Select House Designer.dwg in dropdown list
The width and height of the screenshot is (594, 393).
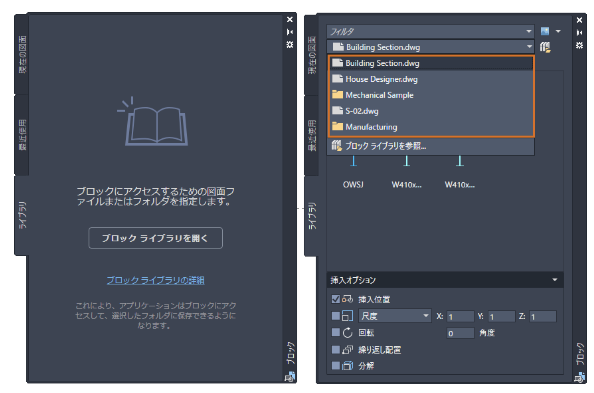(431, 79)
